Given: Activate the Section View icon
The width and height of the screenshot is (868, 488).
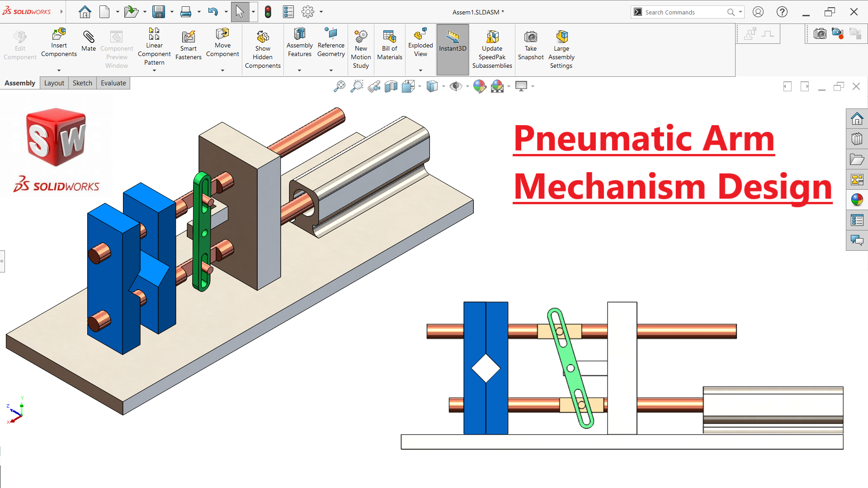Looking at the screenshot, I should click(x=391, y=86).
